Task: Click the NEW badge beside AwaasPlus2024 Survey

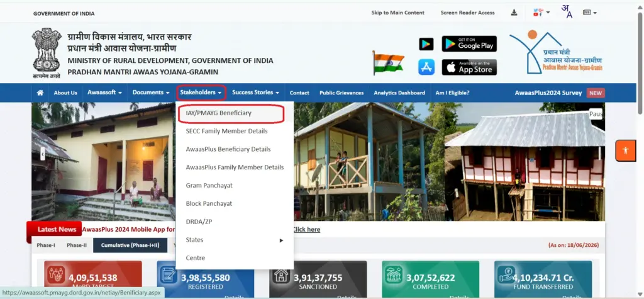Action: 596,93
